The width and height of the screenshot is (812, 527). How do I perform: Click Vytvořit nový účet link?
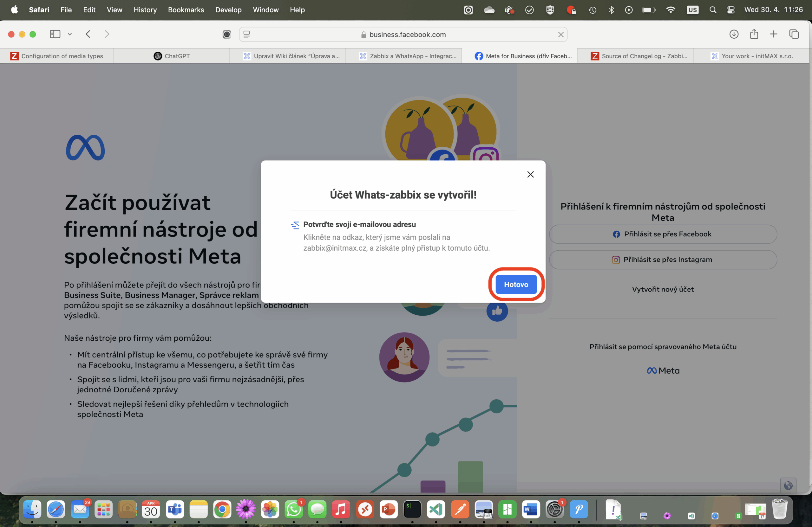663,289
